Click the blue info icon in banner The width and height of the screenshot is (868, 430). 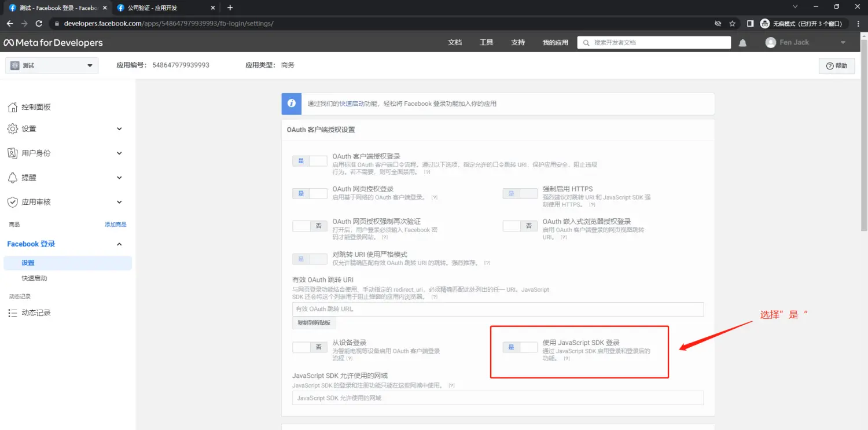(291, 104)
